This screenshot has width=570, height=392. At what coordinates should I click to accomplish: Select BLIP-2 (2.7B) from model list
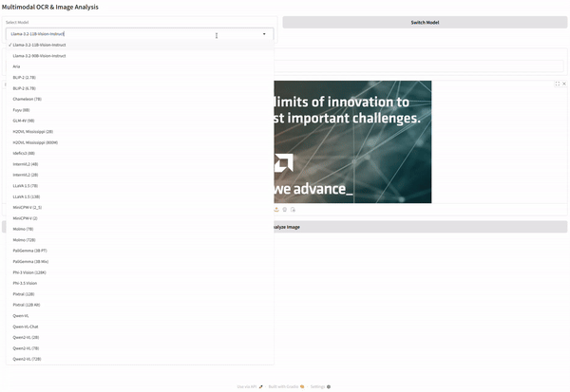point(25,78)
